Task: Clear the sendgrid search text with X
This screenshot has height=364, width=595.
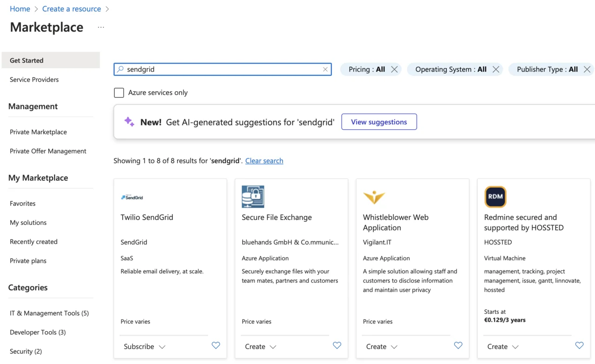Action: (x=325, y=69)
